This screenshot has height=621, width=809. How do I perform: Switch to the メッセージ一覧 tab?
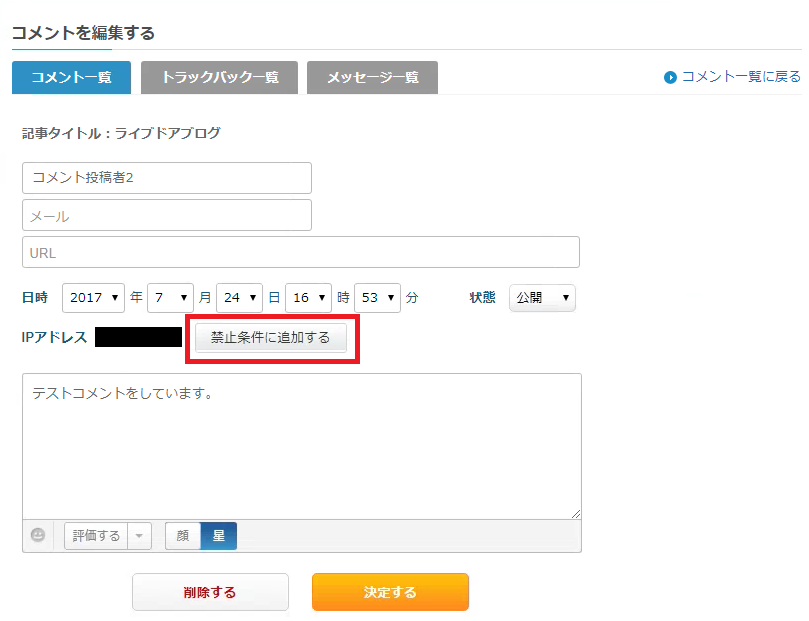point(372,77)
